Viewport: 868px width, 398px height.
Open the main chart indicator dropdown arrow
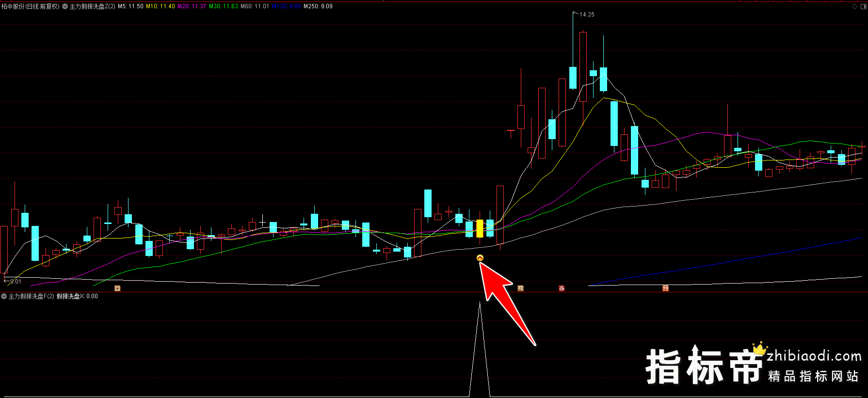click(65, 6)
